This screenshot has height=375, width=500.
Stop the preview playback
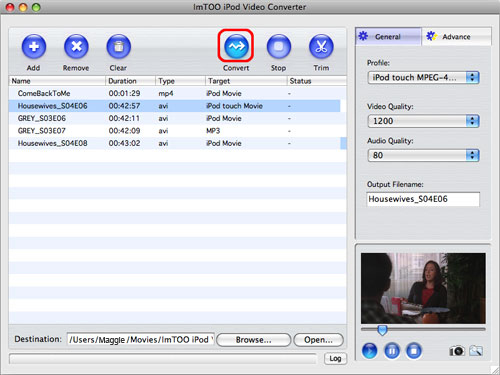tap(414, 351)
